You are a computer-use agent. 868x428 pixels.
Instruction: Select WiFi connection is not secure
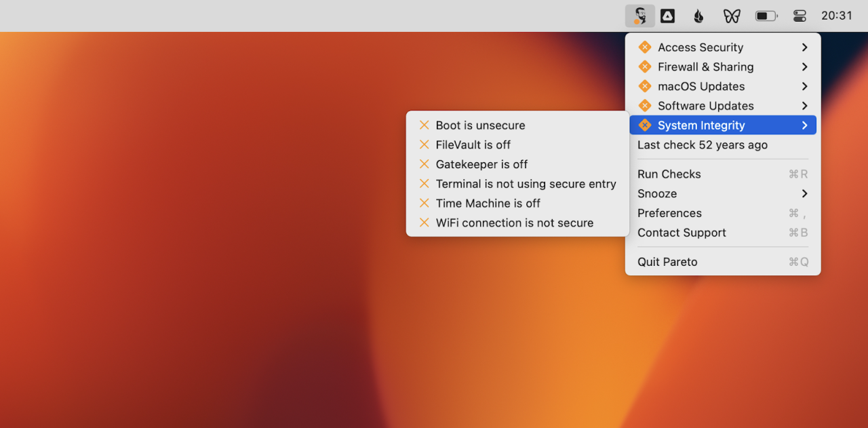(517, 222)
